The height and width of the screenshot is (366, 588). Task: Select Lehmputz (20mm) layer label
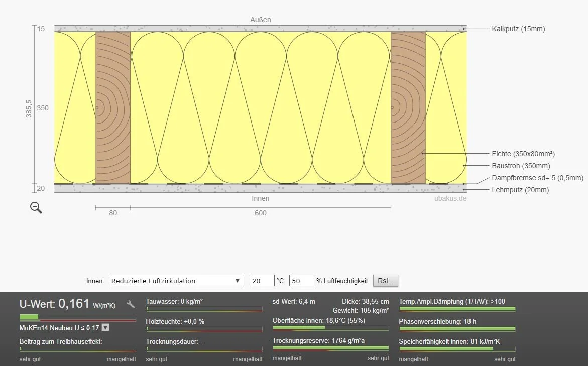pos(520,190)
